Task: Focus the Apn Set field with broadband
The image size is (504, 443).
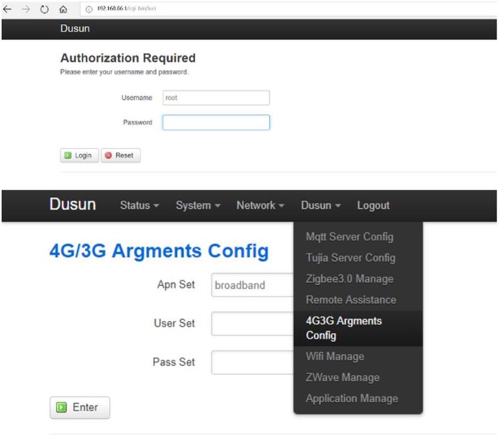Action: tap(253, 285)
